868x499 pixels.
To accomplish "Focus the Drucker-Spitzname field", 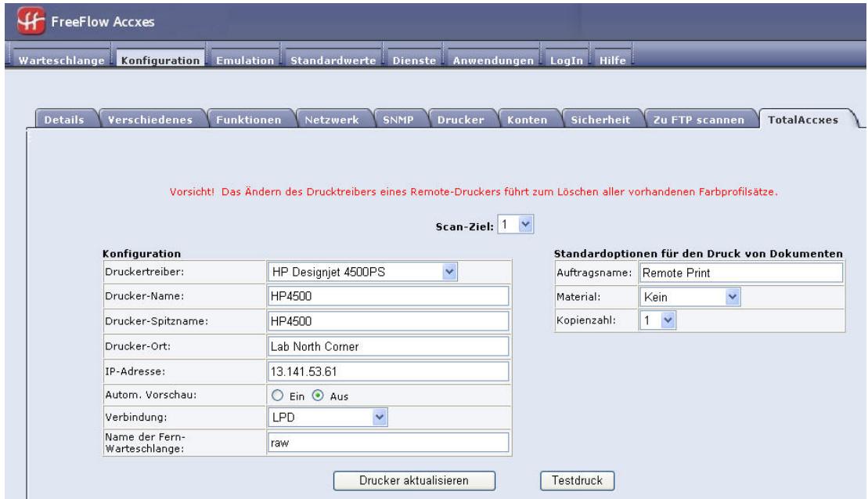I will (388, 320).
